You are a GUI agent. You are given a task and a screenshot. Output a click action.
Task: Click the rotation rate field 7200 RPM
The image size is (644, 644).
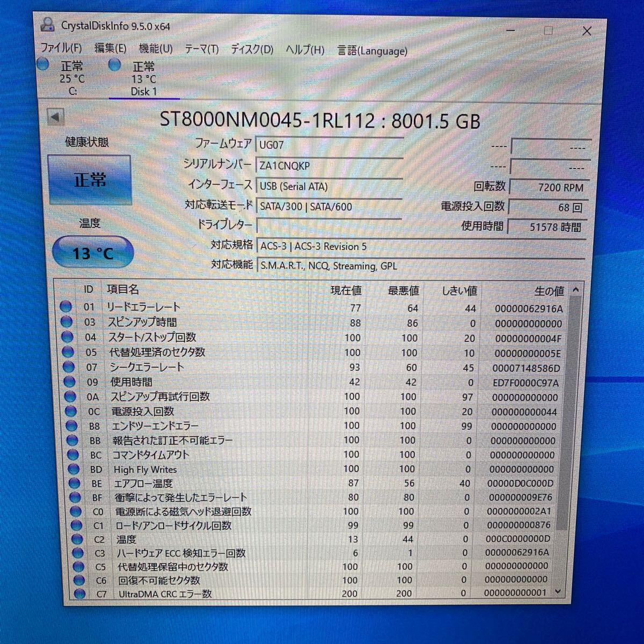(548, 187)
